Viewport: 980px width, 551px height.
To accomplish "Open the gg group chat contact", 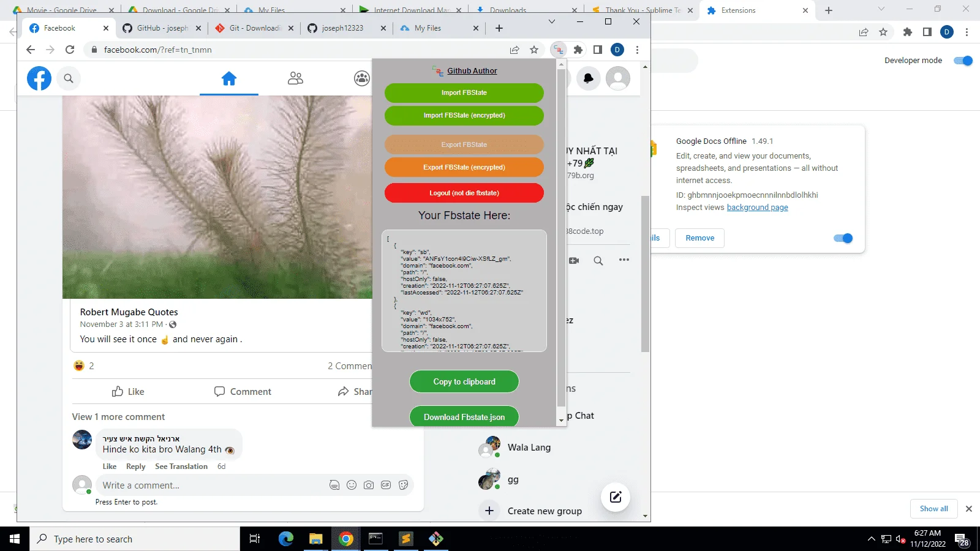I will [513, 480].
